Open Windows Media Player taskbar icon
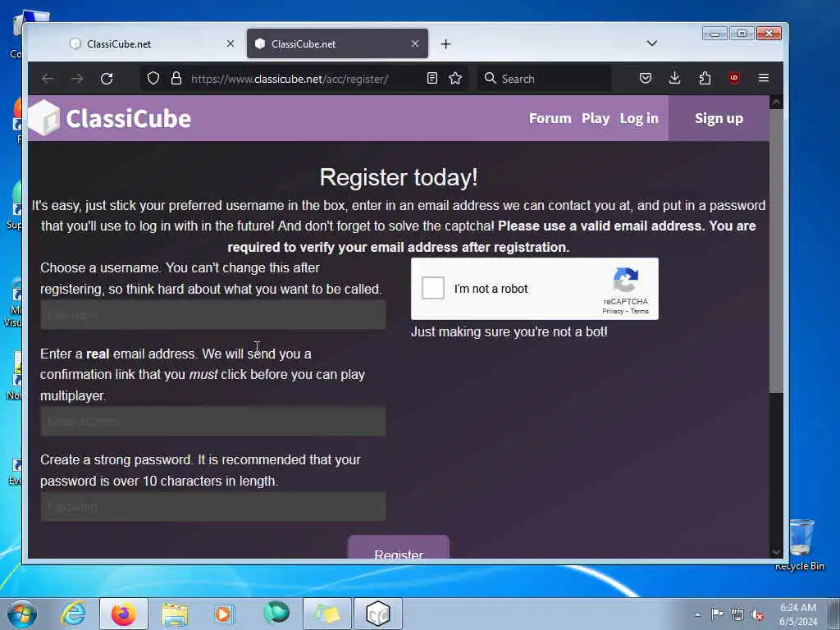Screen dimensions: 840x630 224,614
